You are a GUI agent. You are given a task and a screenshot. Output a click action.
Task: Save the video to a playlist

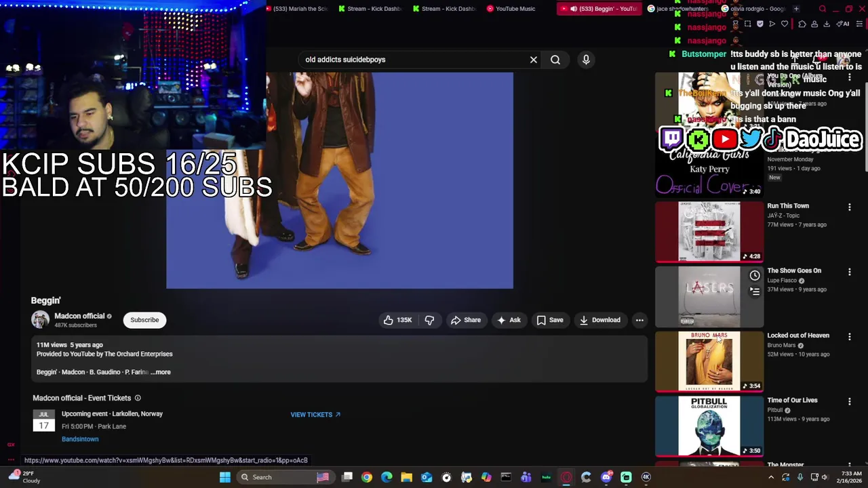coord(550,320)
